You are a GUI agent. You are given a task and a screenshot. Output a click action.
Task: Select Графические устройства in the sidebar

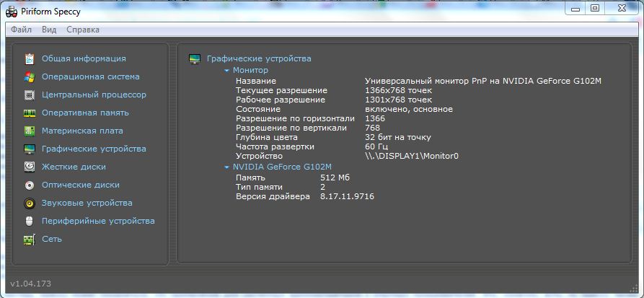point(94,149)
